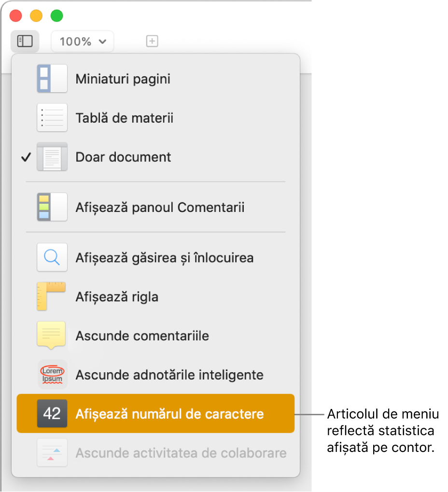Open the 100% zoom dropdown
The image size is (448, 492).
83,41
